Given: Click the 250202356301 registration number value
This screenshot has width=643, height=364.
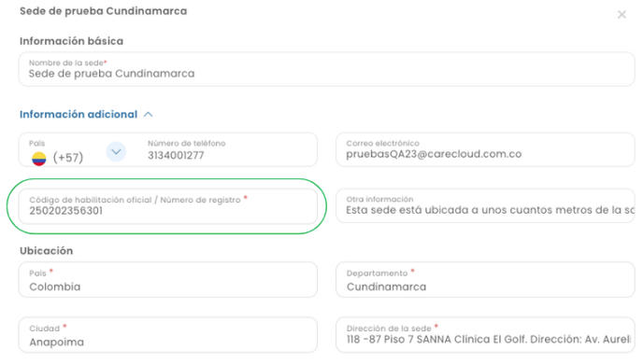Looking at the screenshot, I should coord(65,211).
